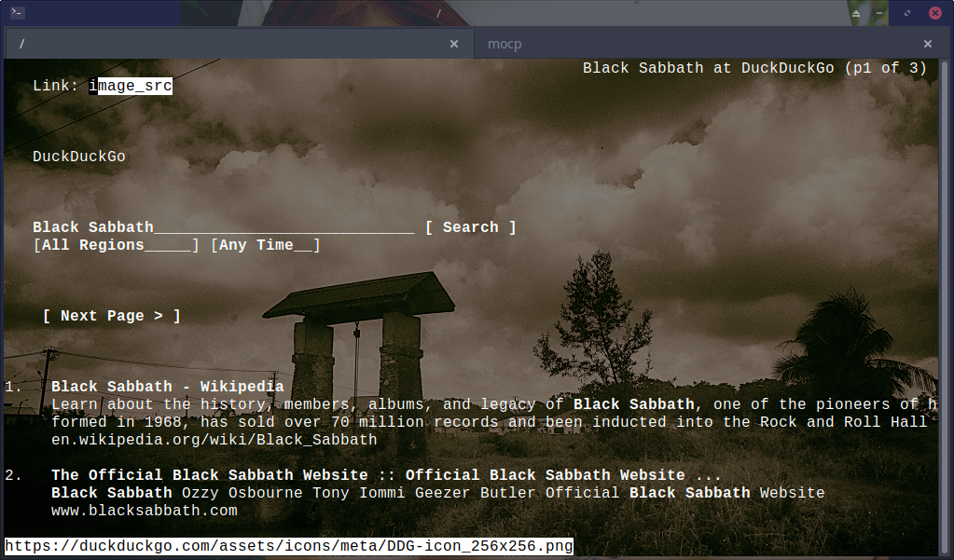The width and height of the screenshot is (954, 560).
Task: Click the en.wikipedia.org/wiki/Black_Sabbath URL text
Action: pos(214,440)
